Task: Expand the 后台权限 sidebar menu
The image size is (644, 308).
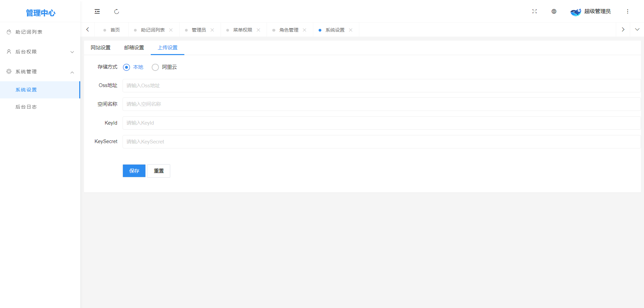Action: [x=40, y=52]
